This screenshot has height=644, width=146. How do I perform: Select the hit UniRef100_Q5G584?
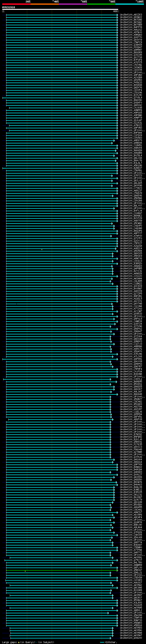click(x=131, y=251)
